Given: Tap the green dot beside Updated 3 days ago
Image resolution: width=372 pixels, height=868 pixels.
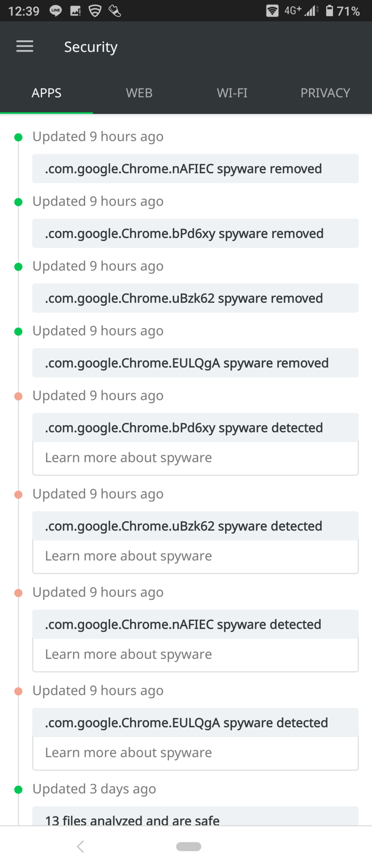Looking at the screenshot, I should tap(19, 790).
